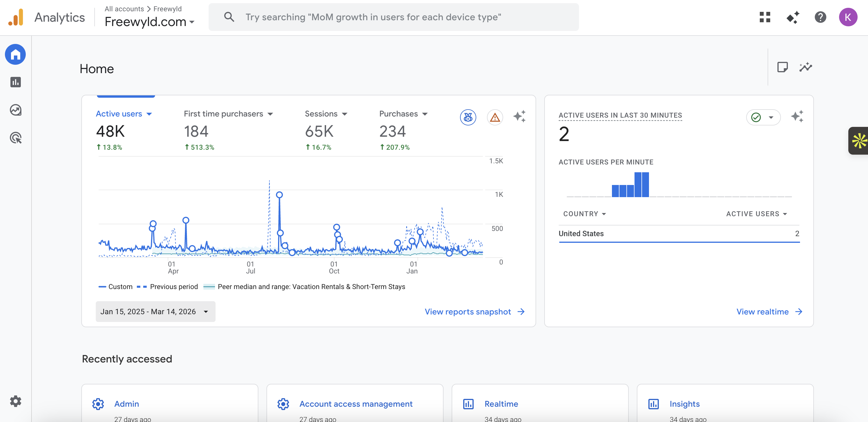Open the Admin recently accessed link
Viewport: 868px width, 422px height.
pos(126,404)
